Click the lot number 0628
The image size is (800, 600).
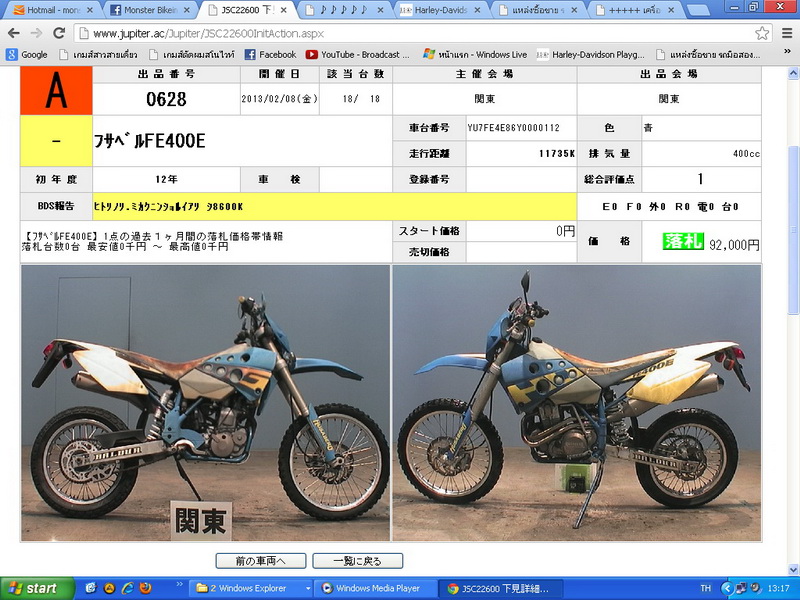tap(166, 99)
